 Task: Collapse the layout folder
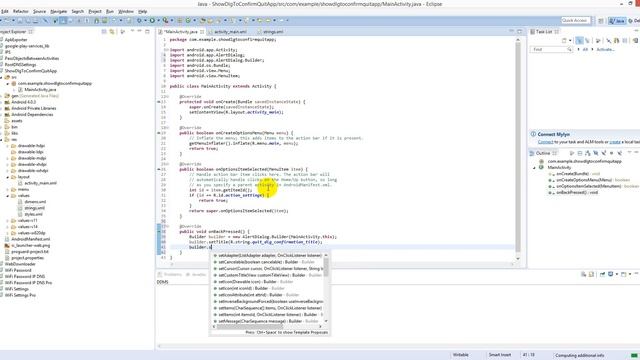7,177
